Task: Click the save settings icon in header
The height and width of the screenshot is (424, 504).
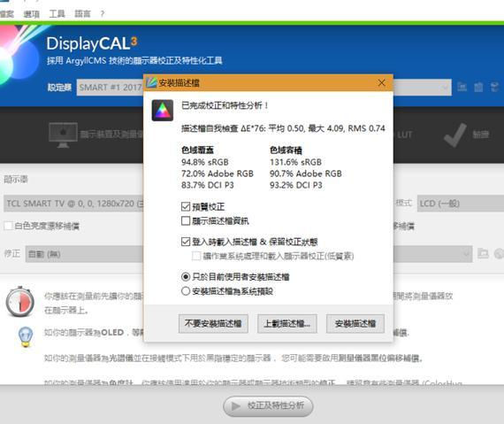Action: [462, 87]
